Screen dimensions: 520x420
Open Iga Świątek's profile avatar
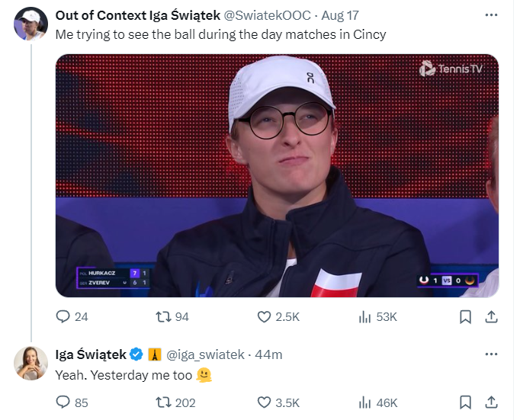click(x=30, y=362)
